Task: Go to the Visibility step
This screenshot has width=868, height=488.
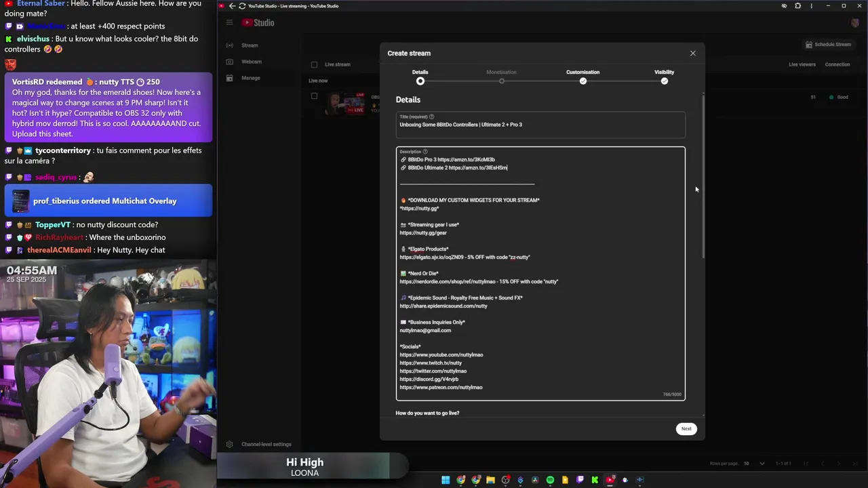Action: pos(664,77)
